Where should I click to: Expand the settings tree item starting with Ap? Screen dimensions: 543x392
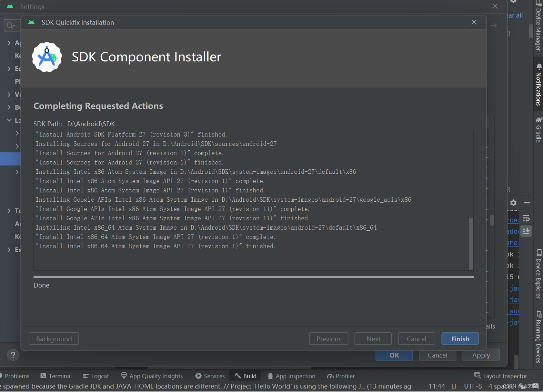[9, 43]
